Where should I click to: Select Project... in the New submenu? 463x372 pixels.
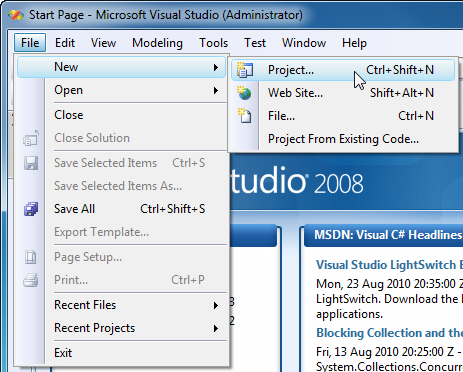click(x=343, y=70)
